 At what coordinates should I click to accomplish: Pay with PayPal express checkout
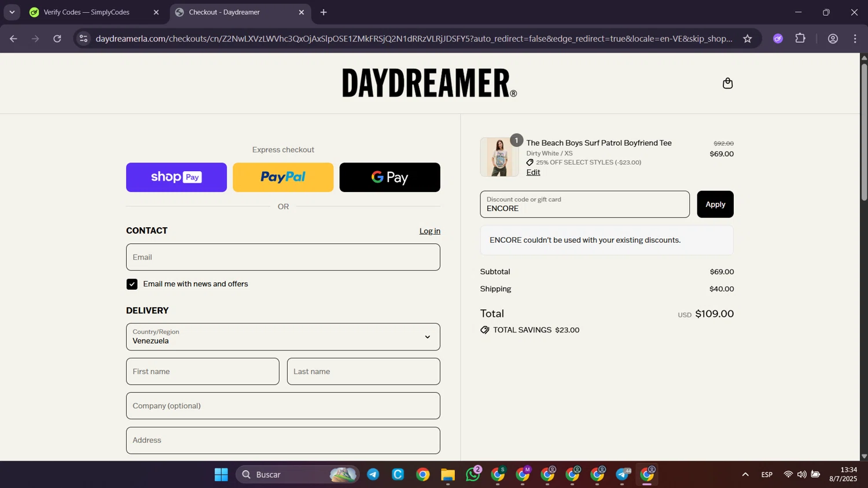tap(283, 177)
